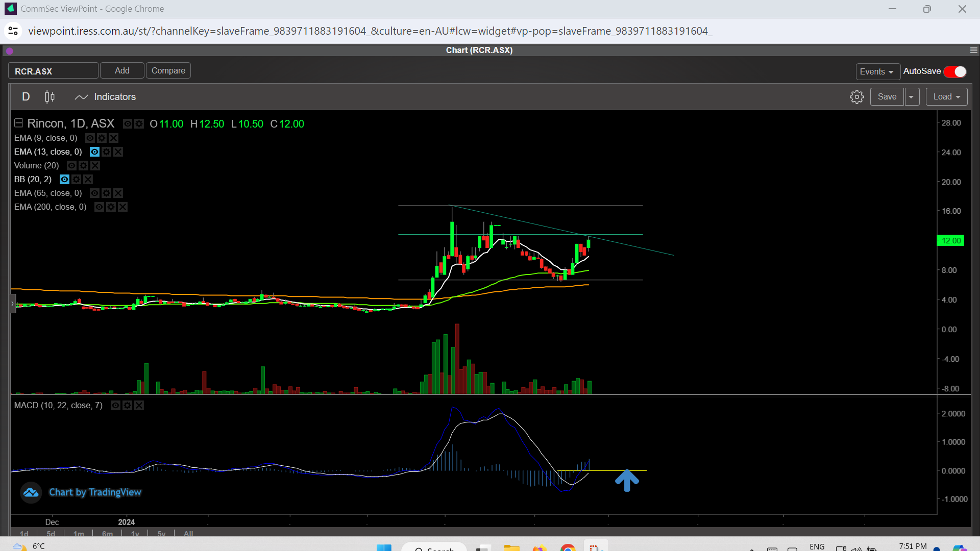Open chart settings gear icon
This screenshot has height=551, width=980.
[856, 97]
